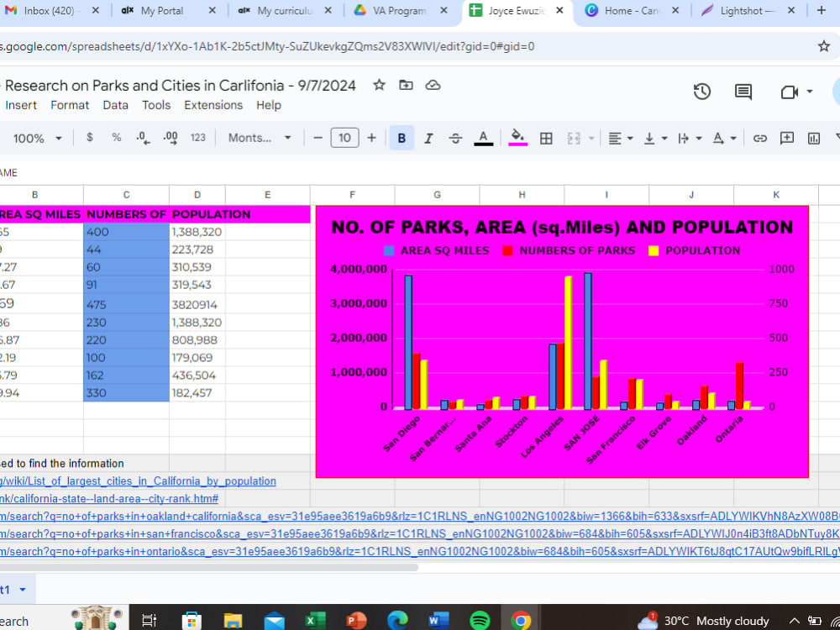This screenshot has width=840, height=630.
Task: Open the Tools menu
Action: tap(156, 105)
